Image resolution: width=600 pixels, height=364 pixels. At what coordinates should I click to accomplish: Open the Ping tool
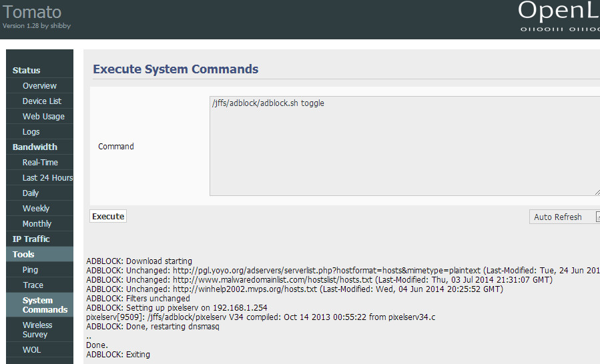click(30, 269)
